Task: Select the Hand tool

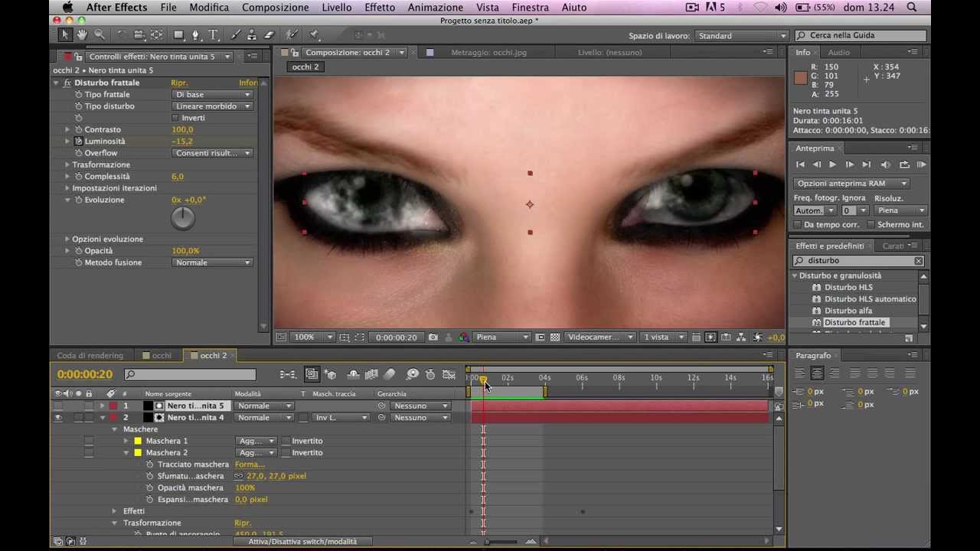Action: click(82, 35)
